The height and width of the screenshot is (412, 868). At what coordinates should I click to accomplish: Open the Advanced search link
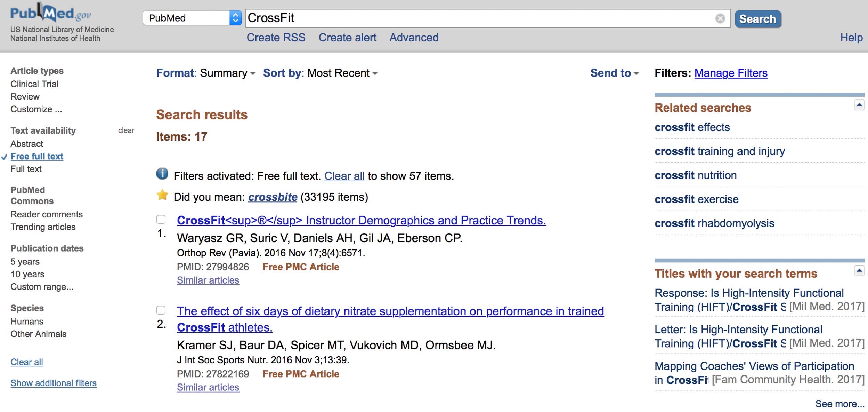click(x=414, y=38)
